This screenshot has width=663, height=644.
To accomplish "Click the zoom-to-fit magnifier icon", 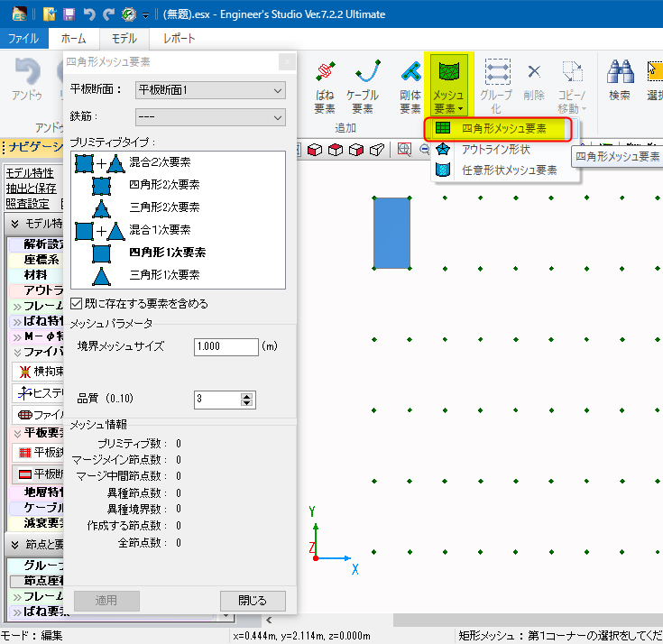I will (x=405, y=149).
